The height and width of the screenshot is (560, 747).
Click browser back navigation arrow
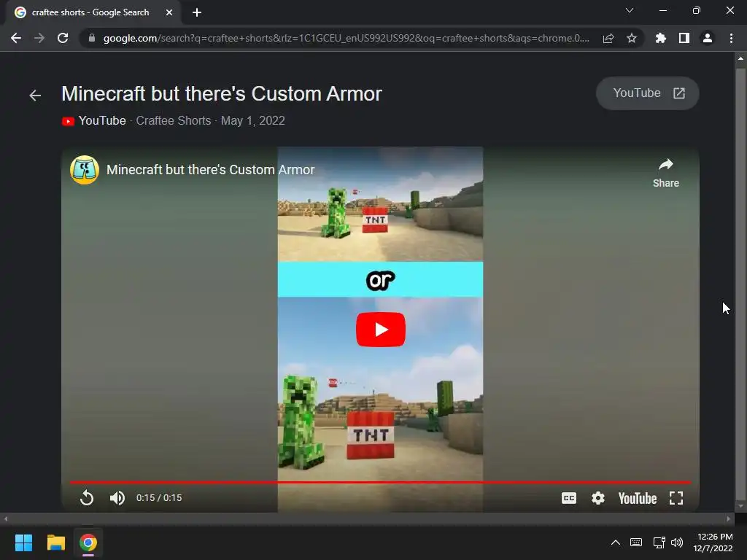point(16,38)
